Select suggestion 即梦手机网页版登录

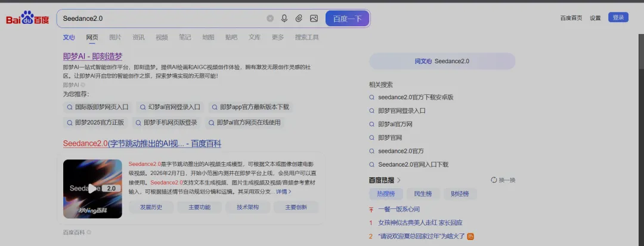[167, 122]
